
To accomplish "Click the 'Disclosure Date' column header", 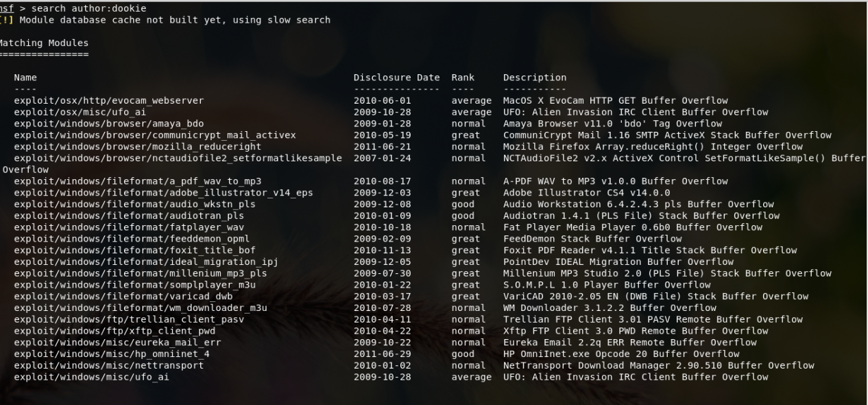I will (397, 78).
